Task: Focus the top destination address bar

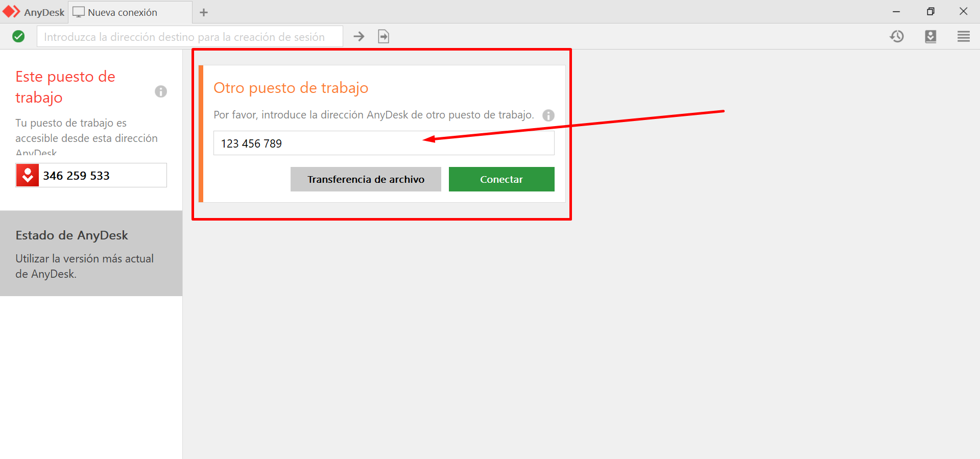Action: coord(189,37)
